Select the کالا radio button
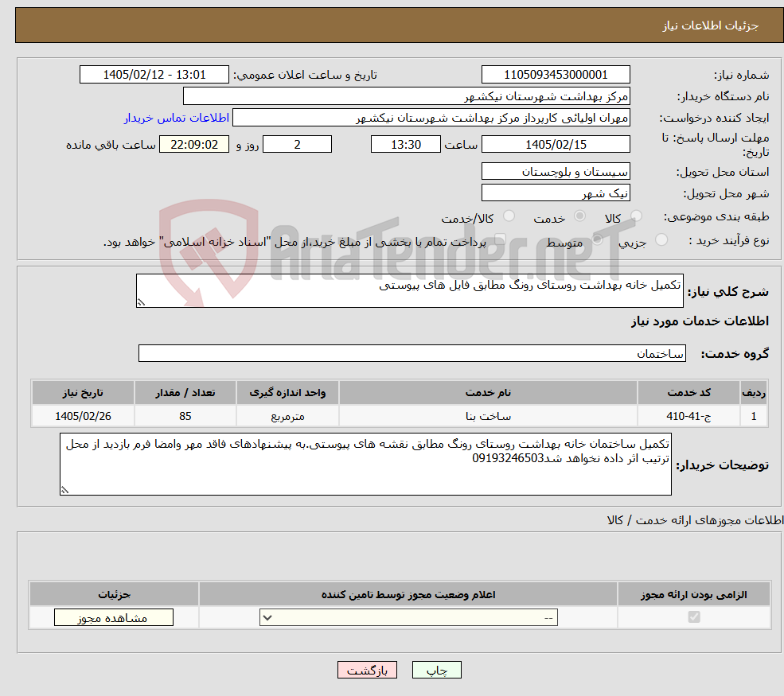 click(636, 216)
